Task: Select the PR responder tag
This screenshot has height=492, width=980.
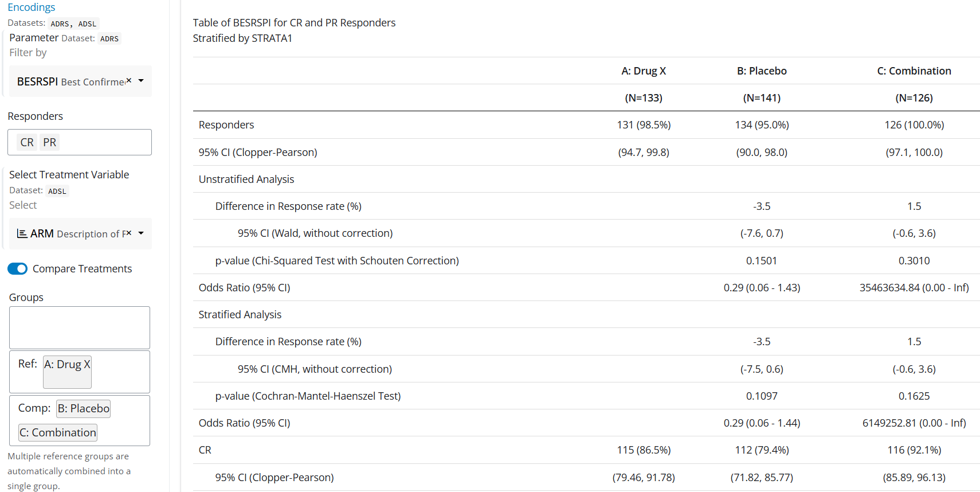Action: [50, 142]
